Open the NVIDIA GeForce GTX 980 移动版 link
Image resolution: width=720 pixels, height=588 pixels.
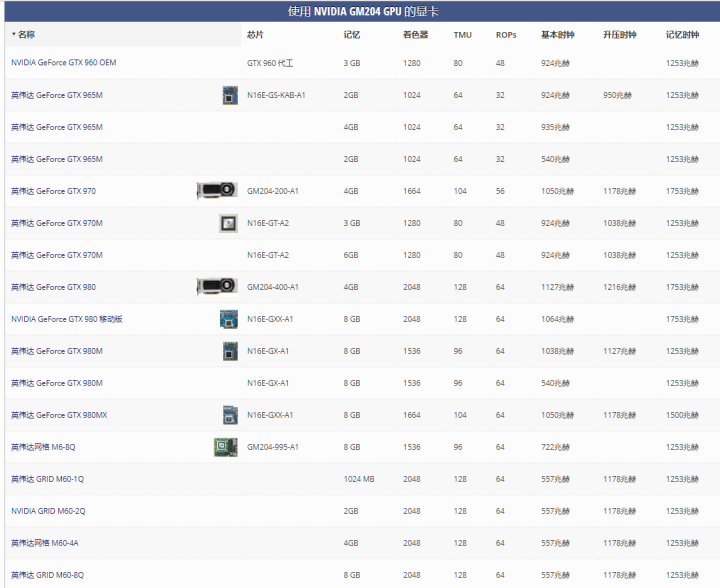click(x=67, y=319)
